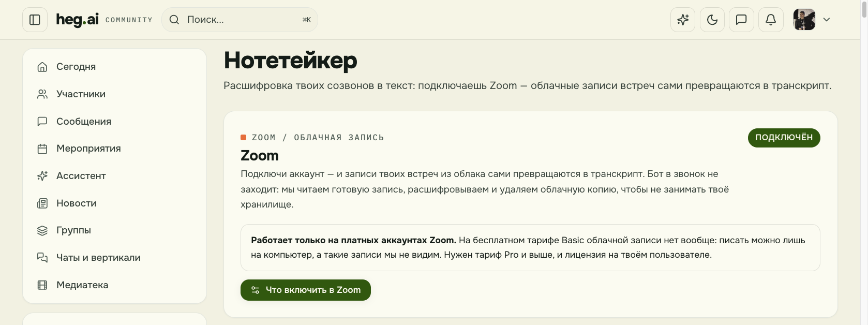Open Участники in sidebar

[x=115, y=94]
